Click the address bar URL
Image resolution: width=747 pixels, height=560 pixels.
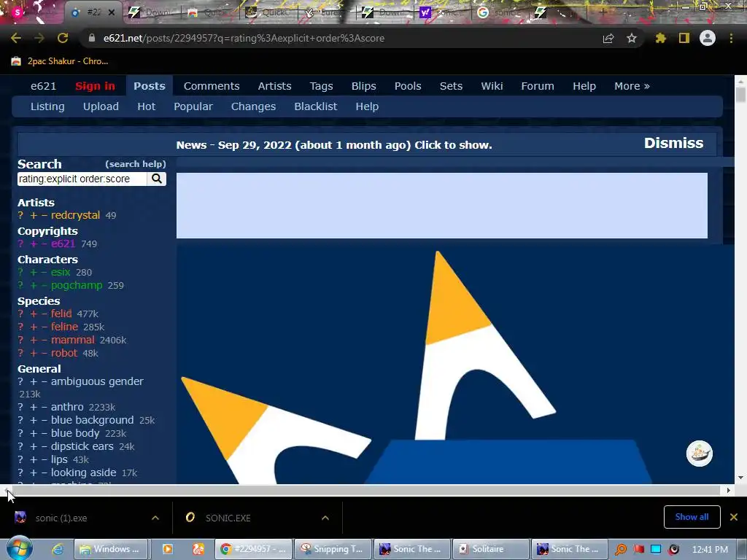pyautogui.click(x=244, y=38)
